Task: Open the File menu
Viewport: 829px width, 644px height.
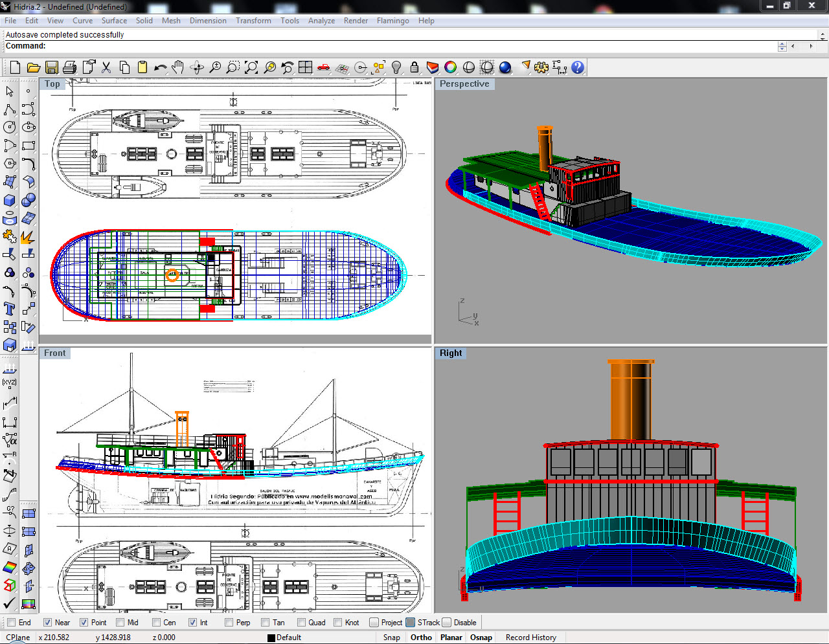Action: coord(10,21)
